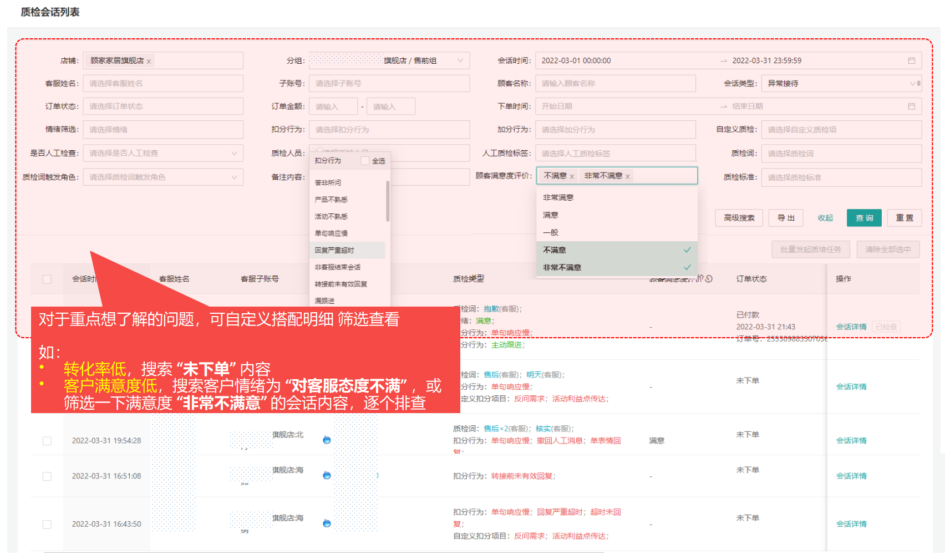945x560 pixels.
Task: Open the 自定义质检 select field
Action: pos(841,129)
